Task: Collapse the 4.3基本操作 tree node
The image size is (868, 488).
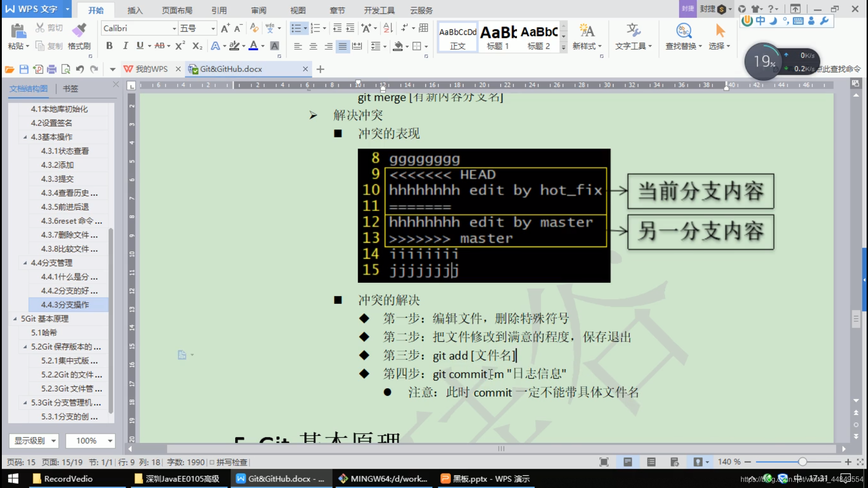Action: click(x=25, y=137)
